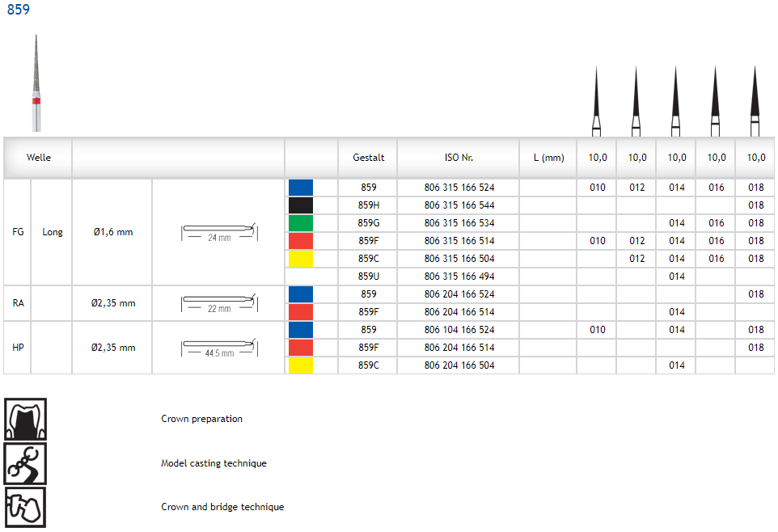Screen dimensions: 778x532
Task: Click the red-banded 859 bur product image
Action: pos(36,83)
